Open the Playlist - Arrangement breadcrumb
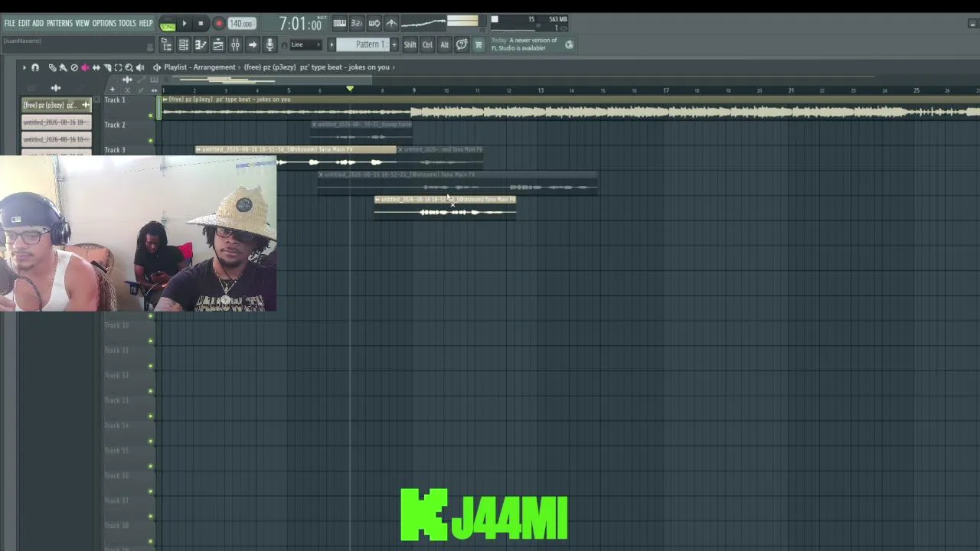980x551 pixels. [x=200, y=67]
